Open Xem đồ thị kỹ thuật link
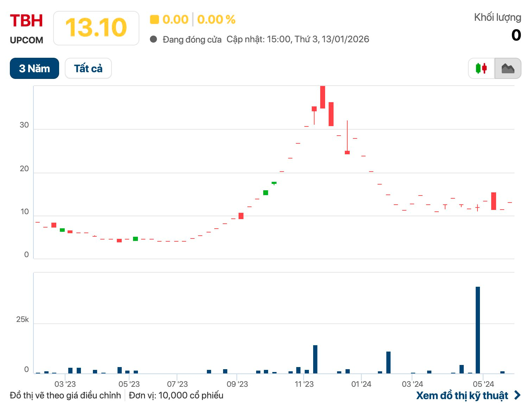The width and height of the screenshot is (532, 403). [x=462, y=395]
